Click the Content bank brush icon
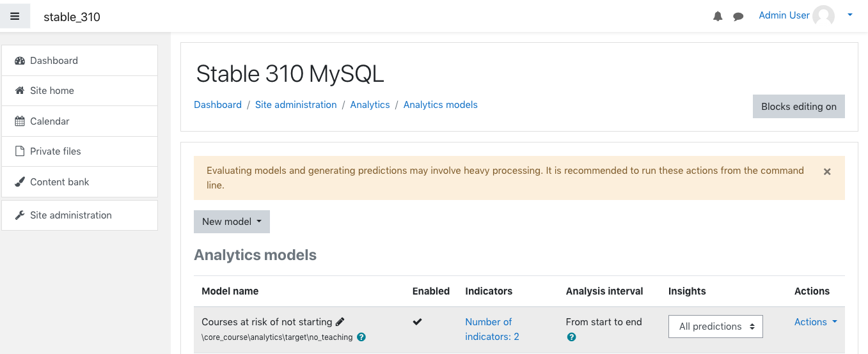Screen dimensions: 868x354 [20, 182]
